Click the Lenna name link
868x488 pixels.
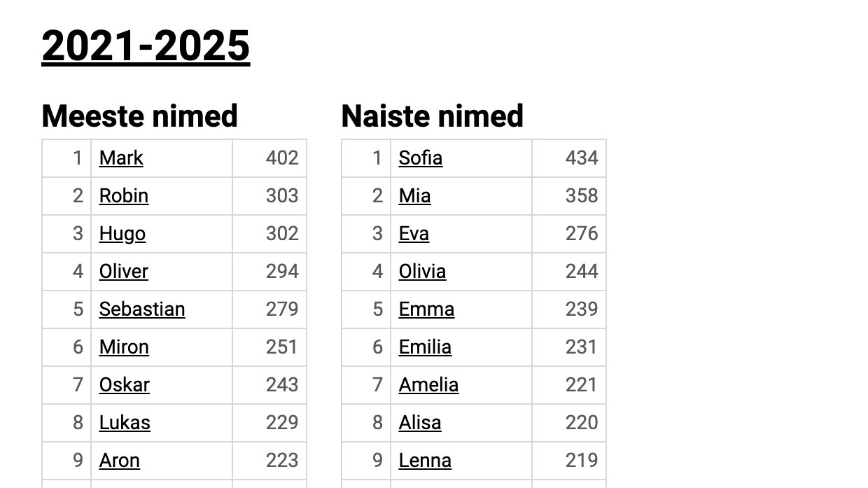tap(425, 461)
